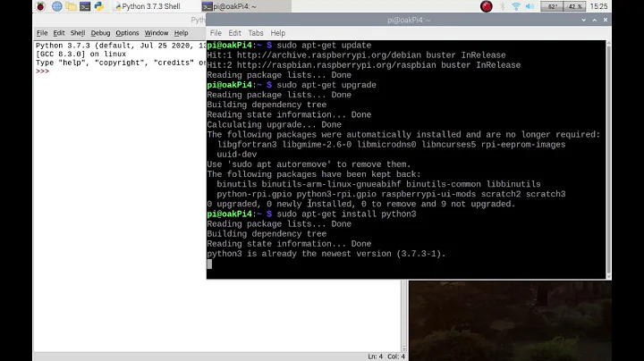Image resolution: width=644 pixels, height=361 pixels.
Task: Open the Help menu in Python Shell
Action: [181, 33]
